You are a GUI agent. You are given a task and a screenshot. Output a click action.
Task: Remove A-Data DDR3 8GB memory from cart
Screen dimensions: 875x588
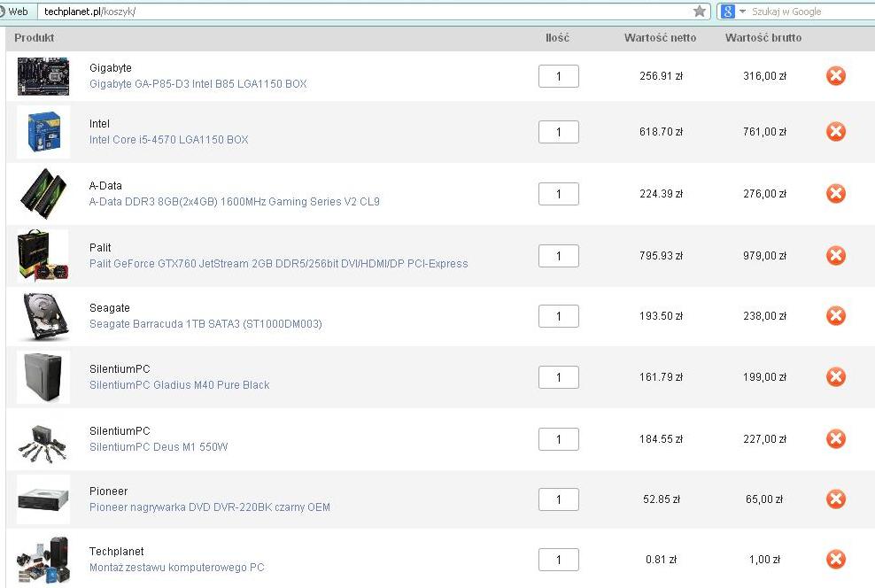[x=835, y=194]
